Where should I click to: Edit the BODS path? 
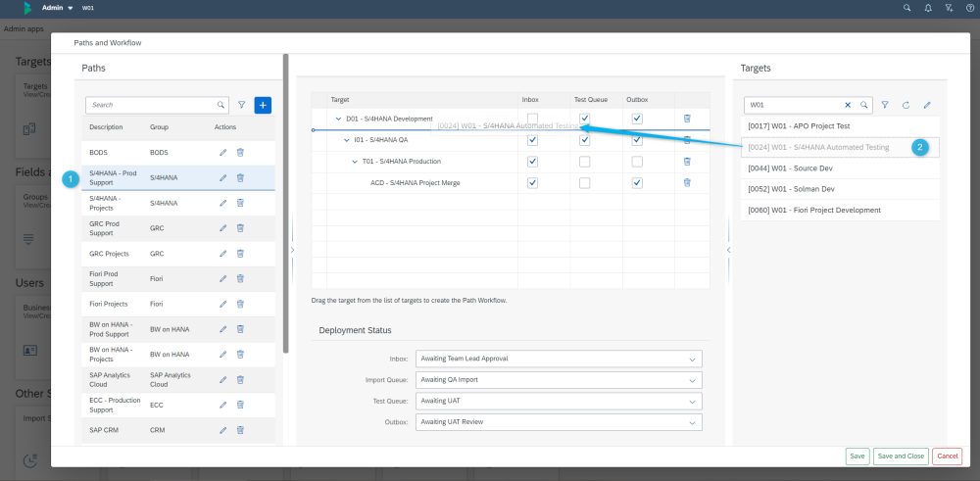click(x=222, y=153)
